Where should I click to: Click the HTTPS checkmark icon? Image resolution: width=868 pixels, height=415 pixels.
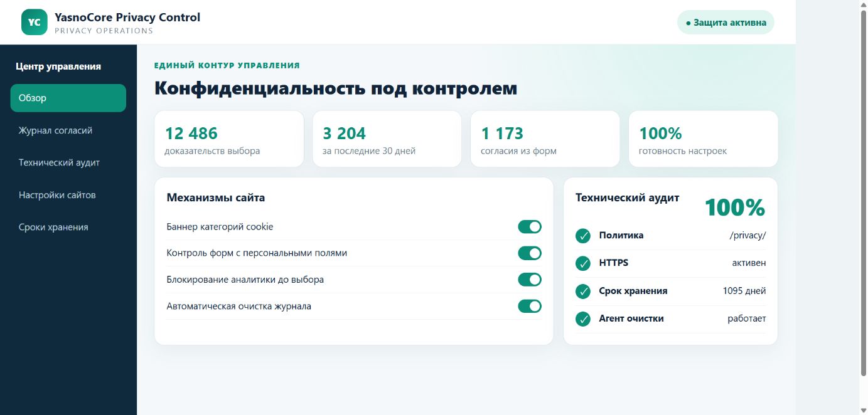click(x=583, y=263)
